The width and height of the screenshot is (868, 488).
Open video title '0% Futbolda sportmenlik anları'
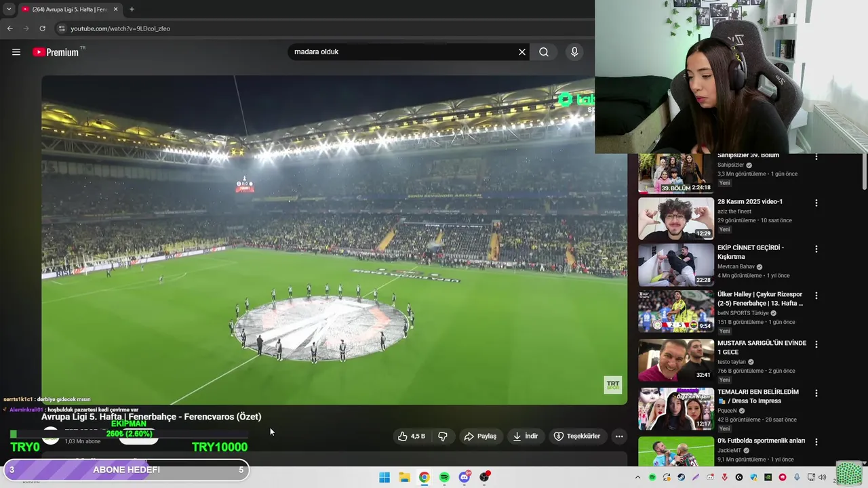[761, 441]
